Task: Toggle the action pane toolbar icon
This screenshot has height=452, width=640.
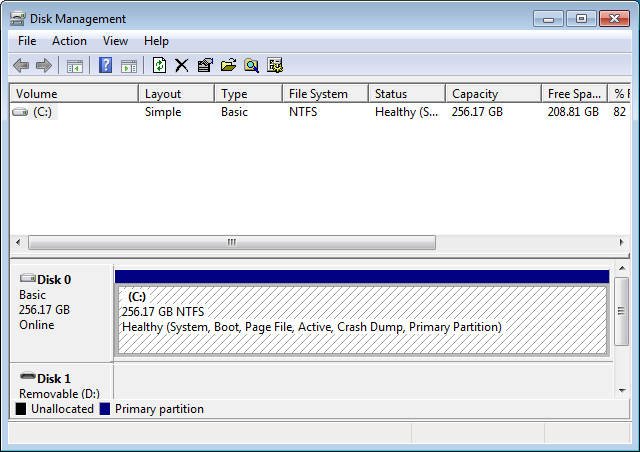Action: [129, 66]
